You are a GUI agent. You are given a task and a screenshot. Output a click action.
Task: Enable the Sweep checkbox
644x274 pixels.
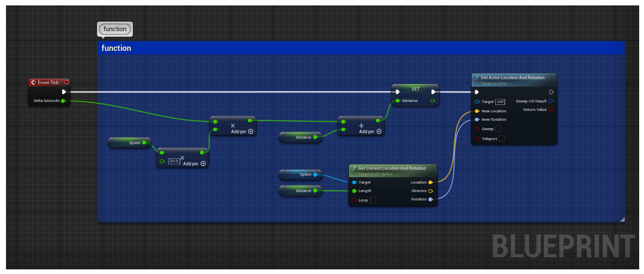tap(498, 129)
